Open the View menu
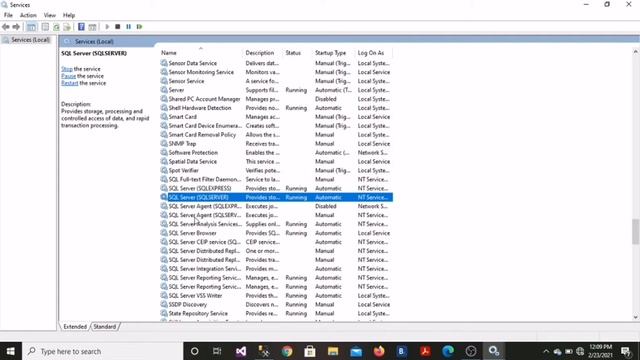Image resolution: width=640 pixels, height=360 pixels. (50, 15)
